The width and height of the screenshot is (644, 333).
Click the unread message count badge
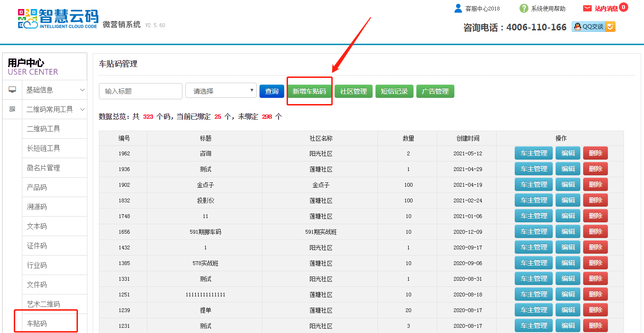(x=623, y=7)
